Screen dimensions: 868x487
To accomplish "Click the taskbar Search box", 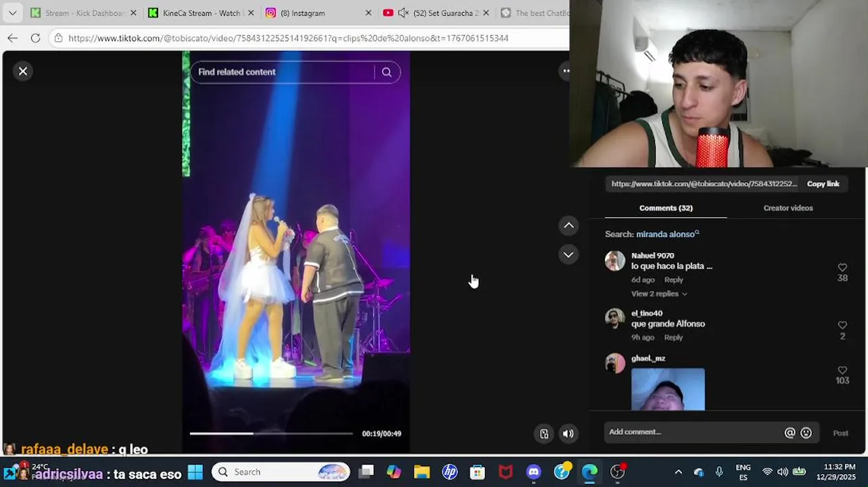I will [281, 472].
